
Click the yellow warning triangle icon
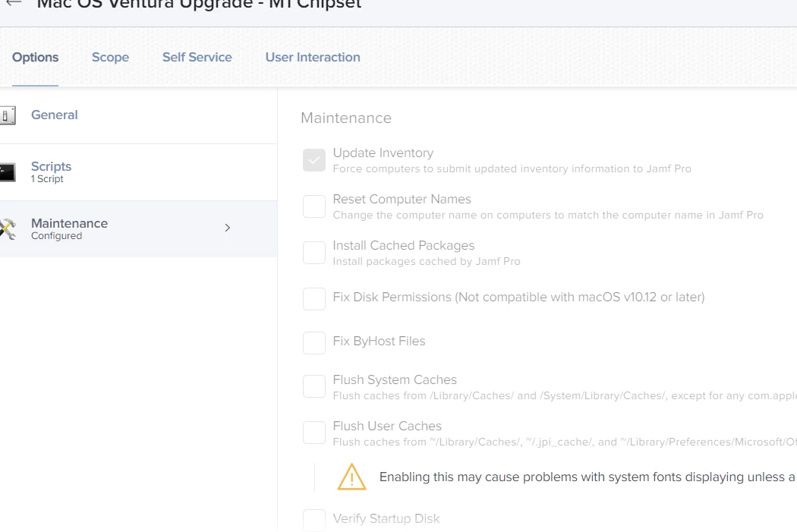point(351,477)
